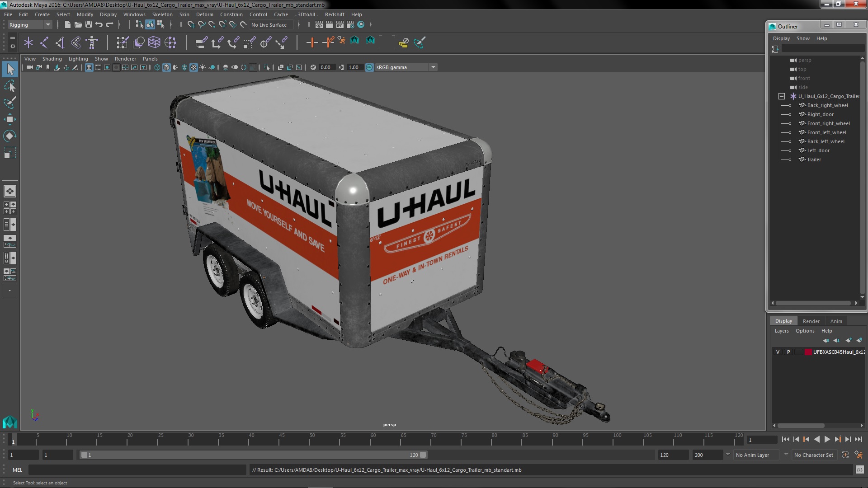Screen dimensions: 868x488
Task: Open the sRGB gamma dropdown
Action: pyautogui.click(x=406, y=67)
